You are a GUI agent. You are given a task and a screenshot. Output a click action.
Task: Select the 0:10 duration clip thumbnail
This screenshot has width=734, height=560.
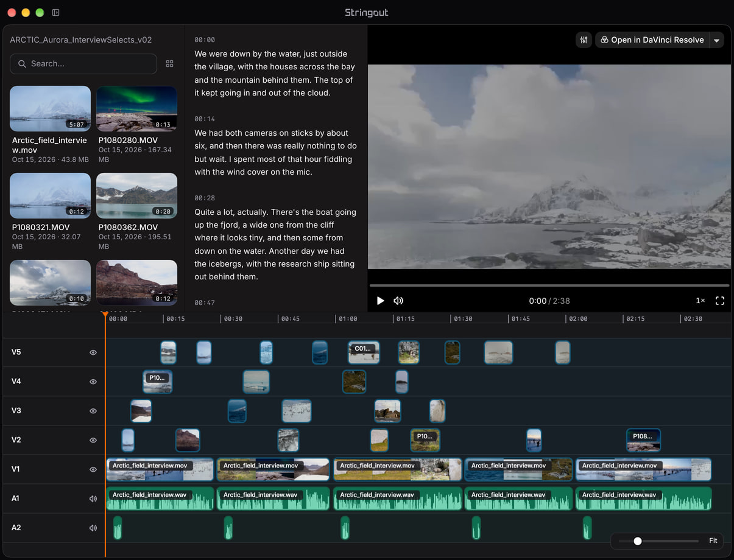tap(50, 282)
